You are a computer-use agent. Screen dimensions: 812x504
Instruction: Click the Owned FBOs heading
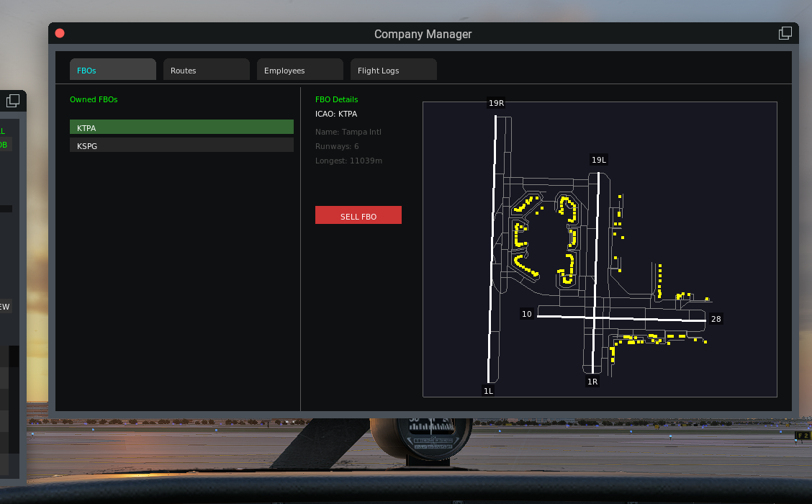tap(94, 99)
